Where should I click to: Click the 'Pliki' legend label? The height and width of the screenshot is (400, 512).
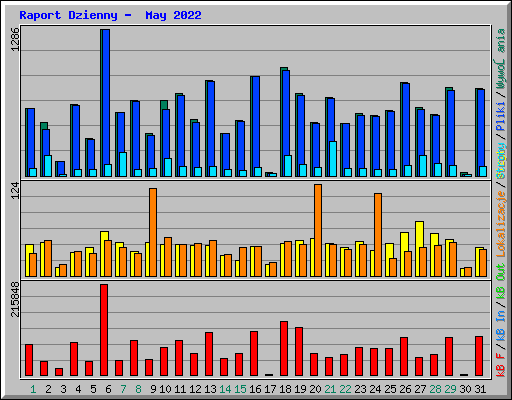[501, 117]
